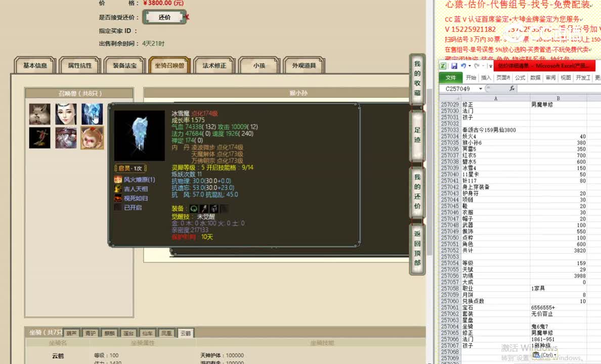Click the 足迹 side button
The width and height of the screenshot is (601, 364).
(417, 135)
